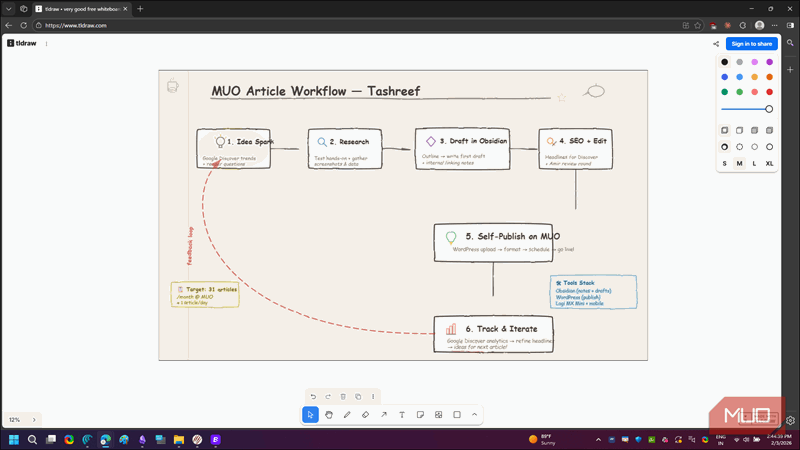Pick the red color swatch
Viewport: 800px width, 450px height.
769,92
